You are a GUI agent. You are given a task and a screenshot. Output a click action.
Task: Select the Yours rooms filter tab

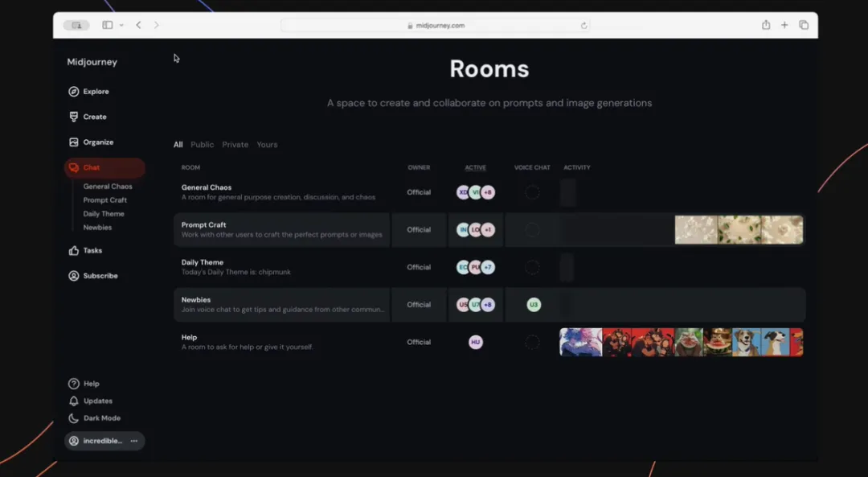[x=267, y=145]
